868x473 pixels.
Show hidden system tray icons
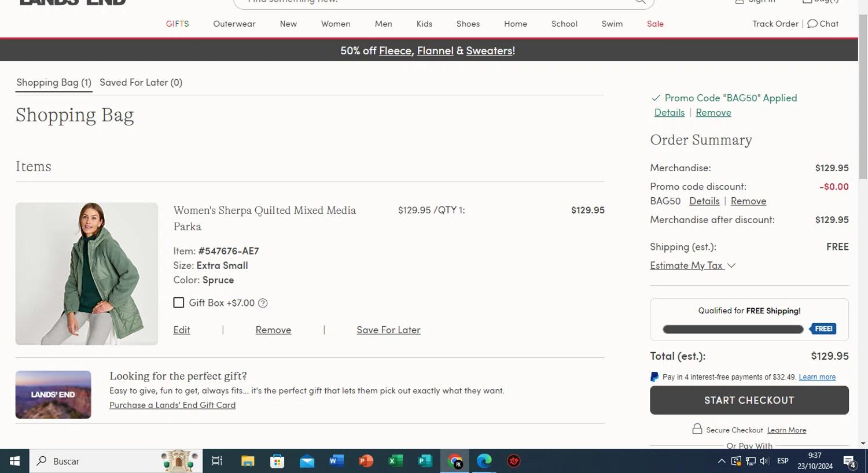[x=722, y=461]
